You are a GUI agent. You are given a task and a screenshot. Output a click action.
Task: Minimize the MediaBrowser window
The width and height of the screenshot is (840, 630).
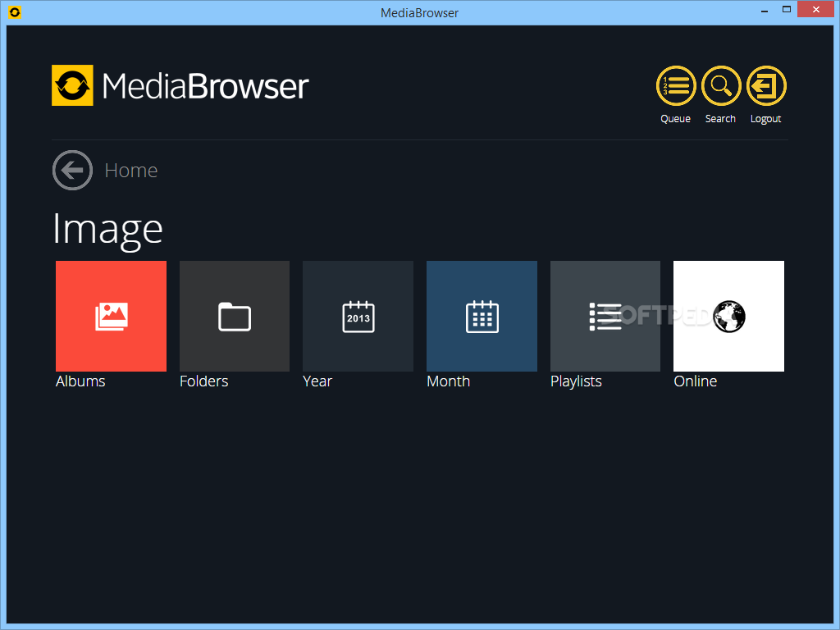[765, 10]
